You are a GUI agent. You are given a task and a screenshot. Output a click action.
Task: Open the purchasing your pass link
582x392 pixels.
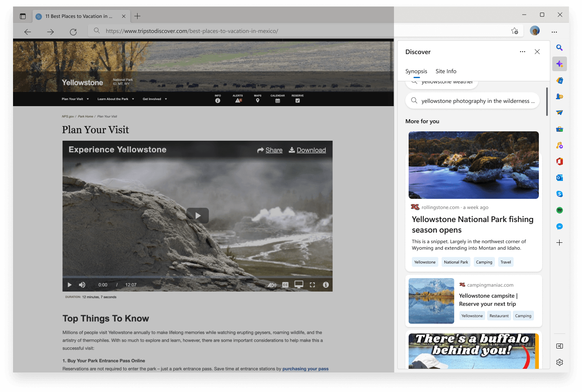click(305, 369)
